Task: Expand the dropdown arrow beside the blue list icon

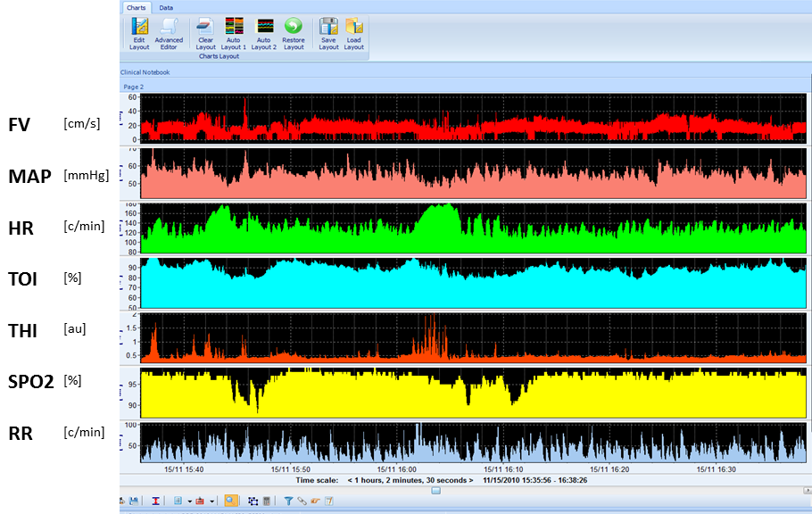Action: click(x=189, y=502)
